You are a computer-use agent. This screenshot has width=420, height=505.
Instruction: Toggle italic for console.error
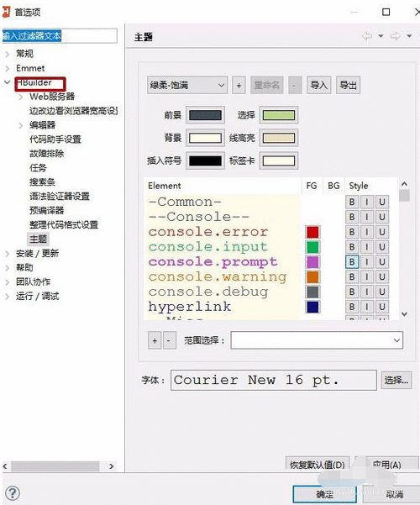click(x=367, y=232)
